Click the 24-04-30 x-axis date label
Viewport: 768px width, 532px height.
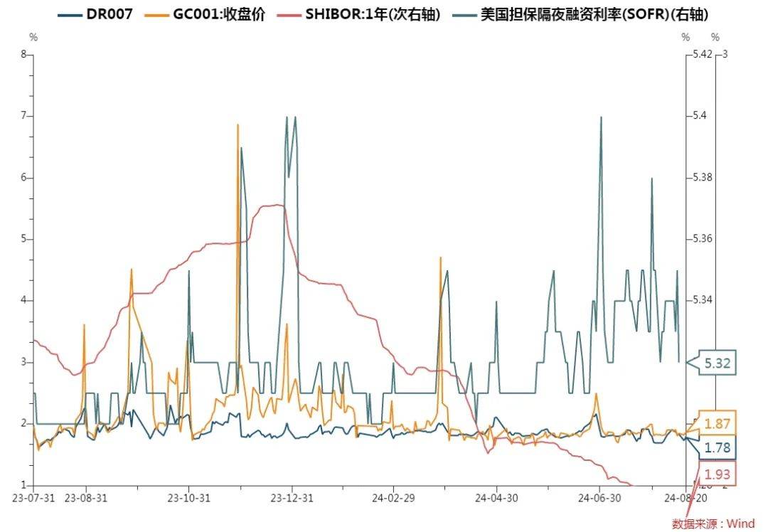[496, 499]
